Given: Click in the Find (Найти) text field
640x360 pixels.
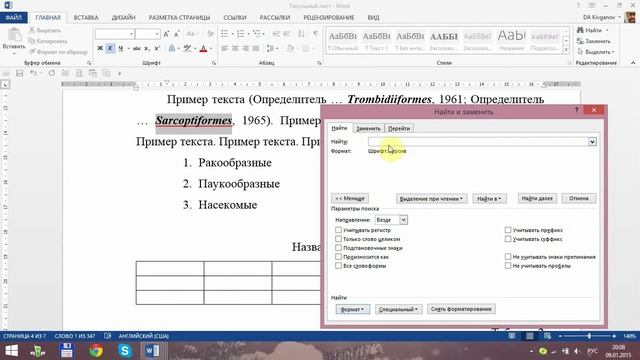Looking at the screenshot, I should 478,142.
